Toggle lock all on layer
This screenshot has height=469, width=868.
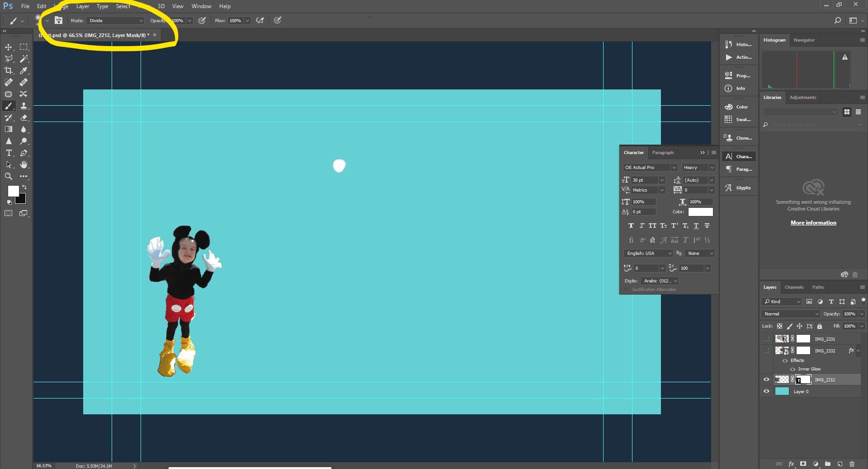(x=820, y=326)
